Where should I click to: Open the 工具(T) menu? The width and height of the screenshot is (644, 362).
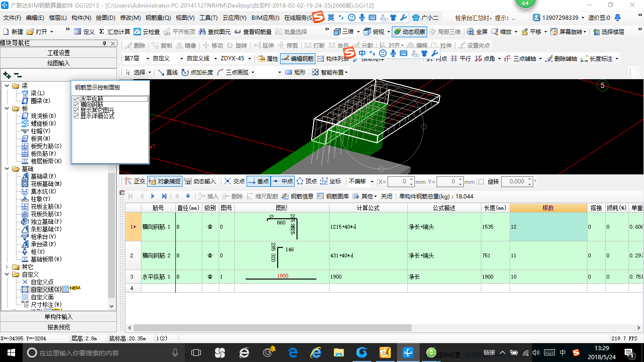coord(208,18)
